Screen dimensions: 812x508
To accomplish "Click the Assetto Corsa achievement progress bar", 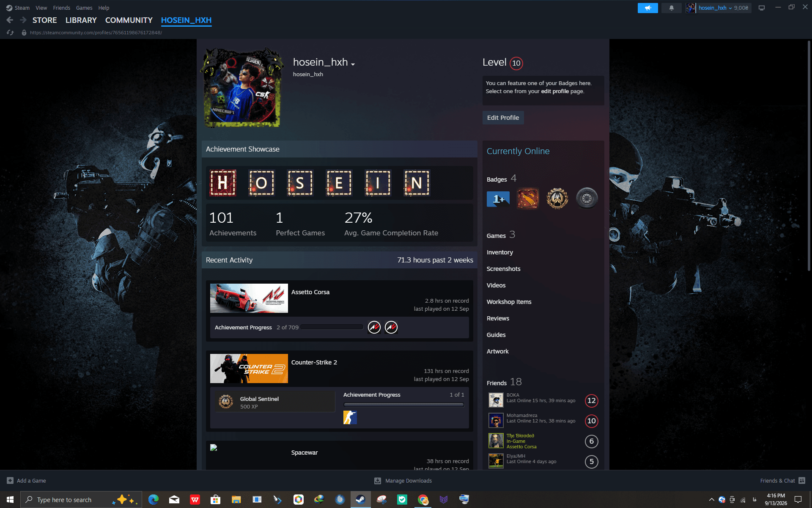I will [332, 327].
